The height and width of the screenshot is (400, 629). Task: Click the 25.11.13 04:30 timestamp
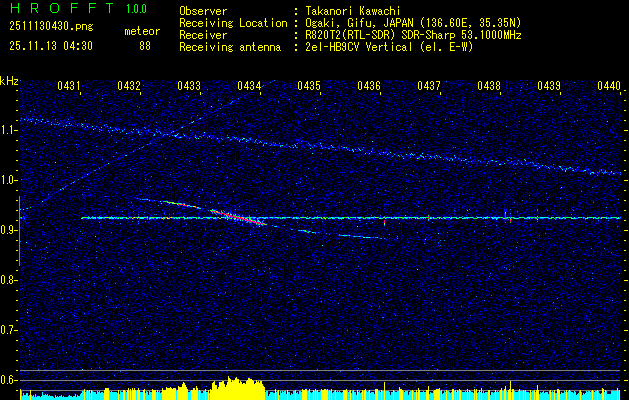(50, 45)
